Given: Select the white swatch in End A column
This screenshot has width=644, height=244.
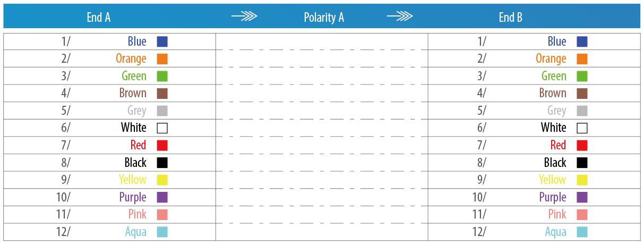Looking at the screenshot, I should click(x=162, y=128).
